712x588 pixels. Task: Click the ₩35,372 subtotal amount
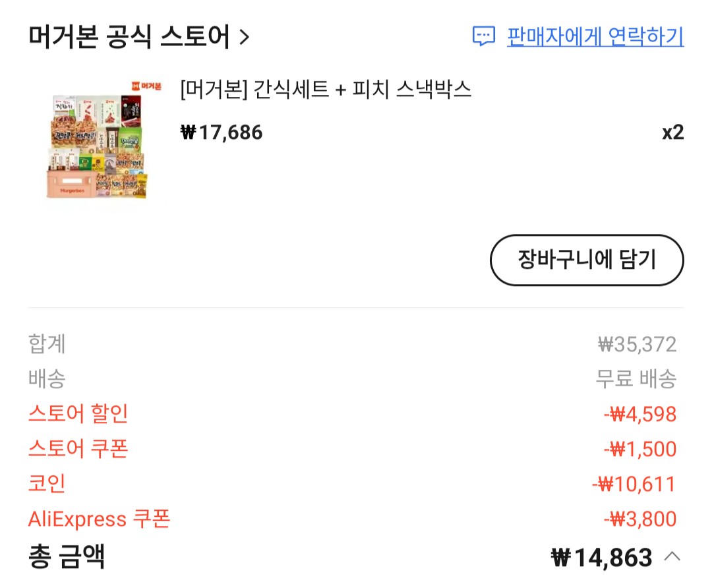tap(637, 344)
